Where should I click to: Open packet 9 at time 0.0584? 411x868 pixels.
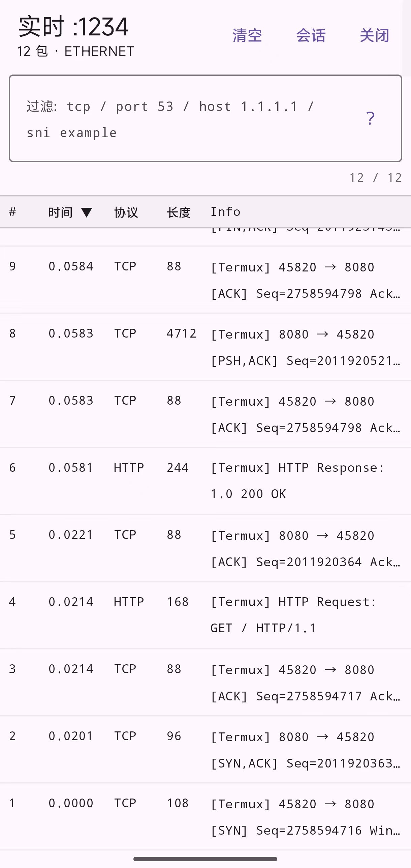pos(205,280)
